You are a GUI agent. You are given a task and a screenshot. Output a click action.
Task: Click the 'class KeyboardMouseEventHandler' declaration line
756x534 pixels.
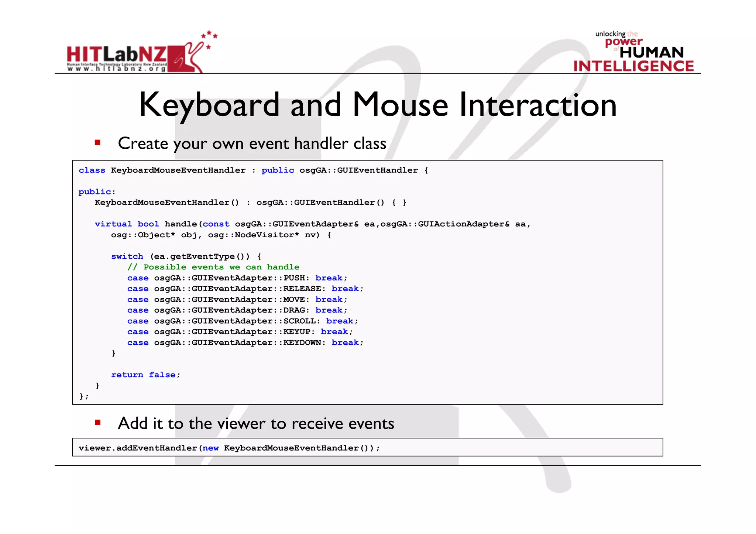point(253,170)
